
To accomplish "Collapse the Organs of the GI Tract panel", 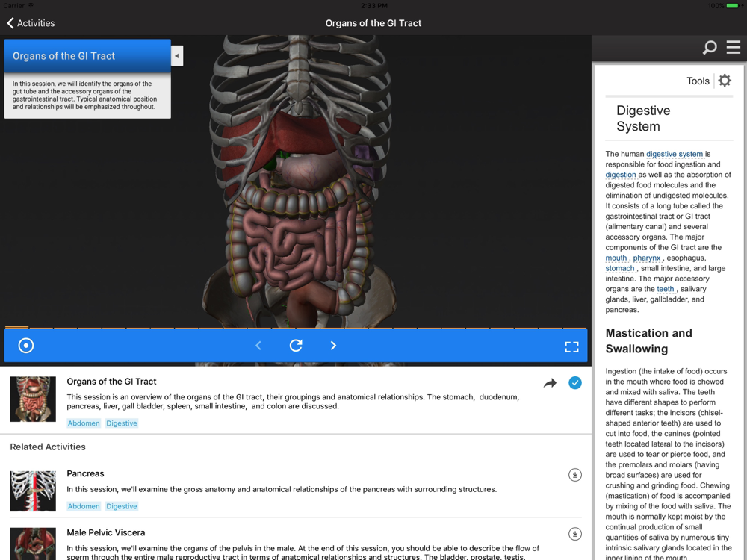I will 177,56.
